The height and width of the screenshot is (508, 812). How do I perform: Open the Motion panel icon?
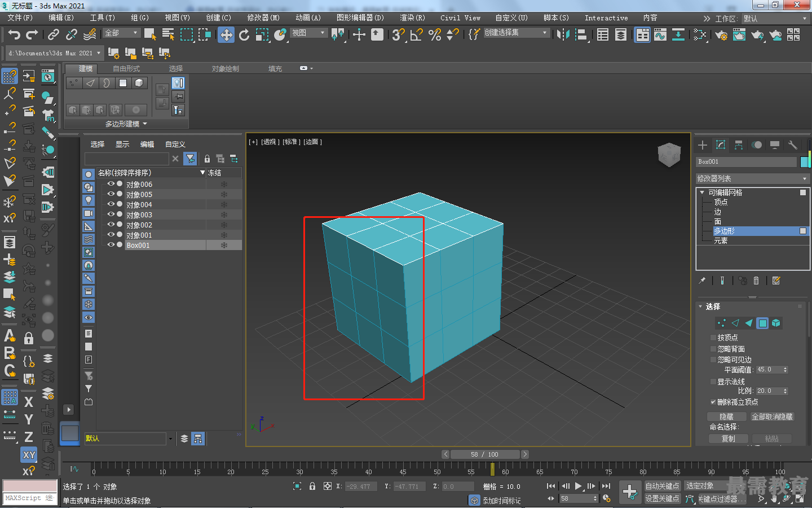pyautogui.click(x=757, y=145)
